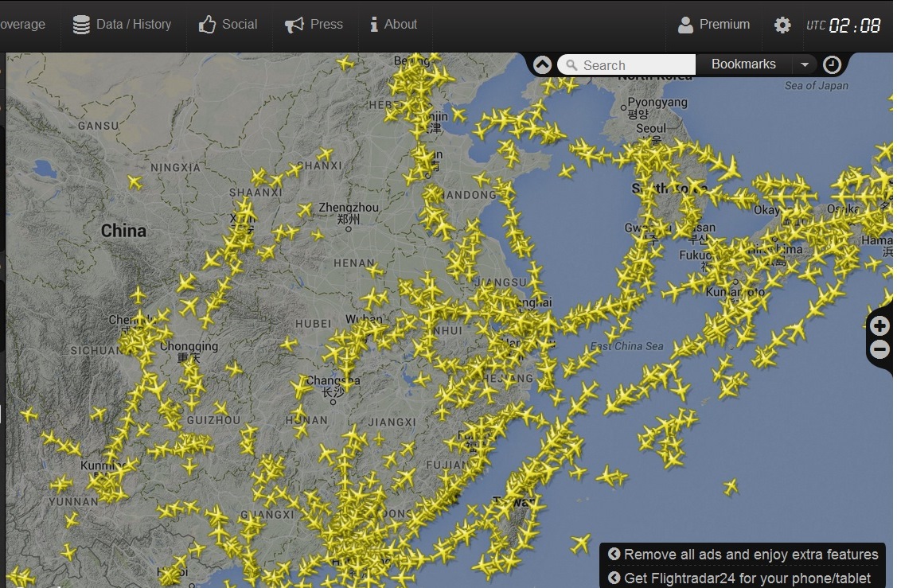Click the "YUNNAN" province label
Screen dimensions: 897x588
[x=73, y=501]
